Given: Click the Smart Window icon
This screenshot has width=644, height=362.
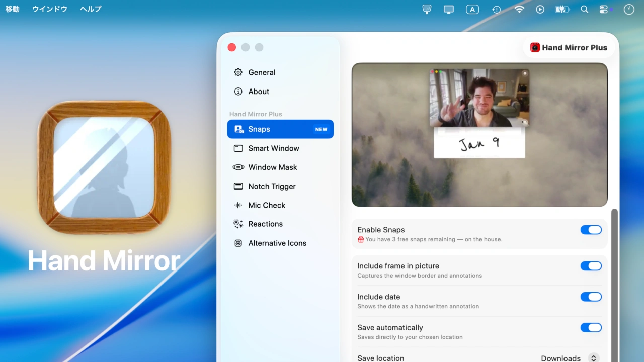Looking at the screenshot, I should click(x=238, y=148).
